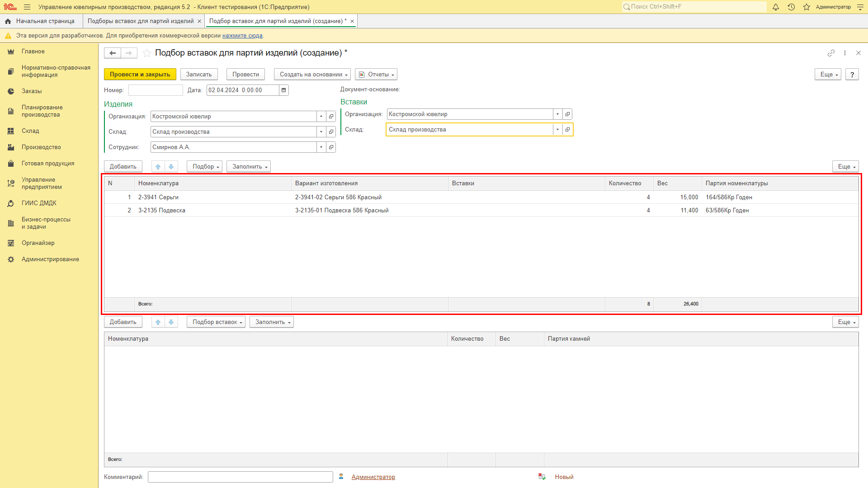Close the Подборы вставок для партий изделий tab

199,21
